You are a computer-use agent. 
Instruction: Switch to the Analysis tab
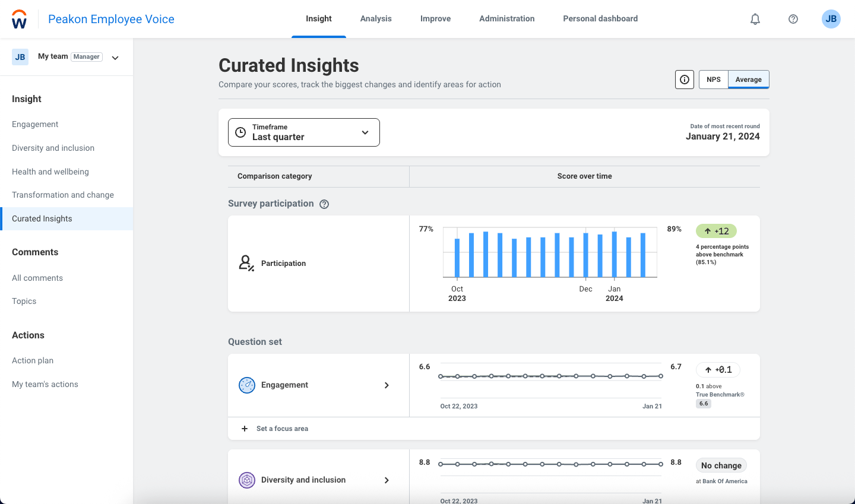pyautogui.click(x=375, y=18)
